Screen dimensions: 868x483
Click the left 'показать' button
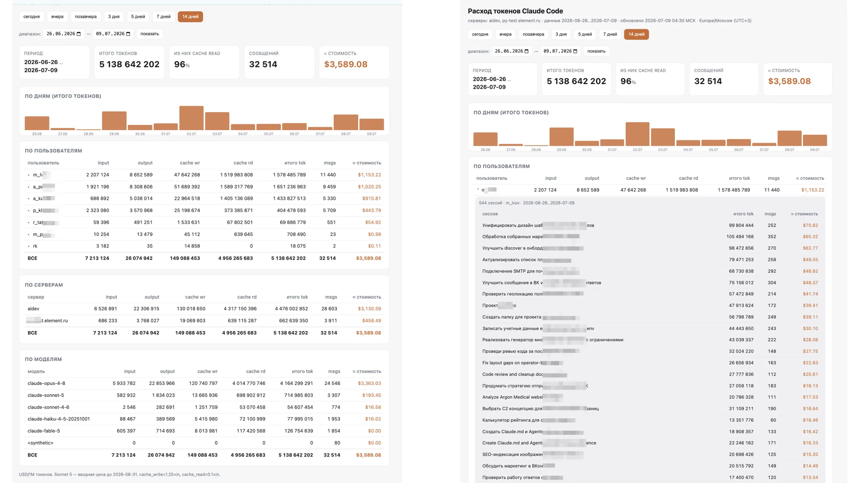tap(150, 34)
